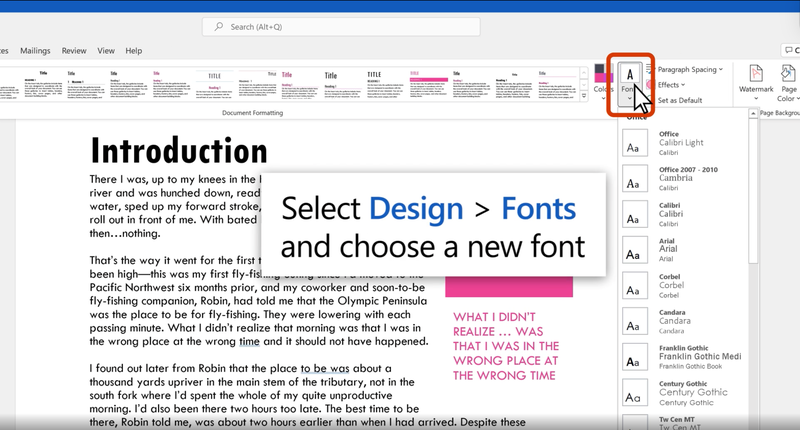This screenshot has width=800, height=430.
Task: Click Set as Default
Action: pos(674,100)
